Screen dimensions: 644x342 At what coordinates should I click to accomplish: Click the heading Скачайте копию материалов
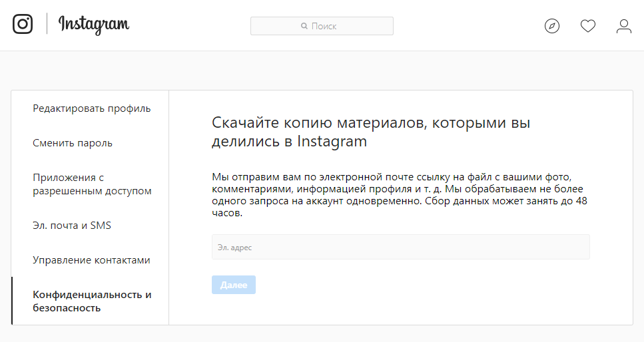pyautogui.click(x=371, y=131)
